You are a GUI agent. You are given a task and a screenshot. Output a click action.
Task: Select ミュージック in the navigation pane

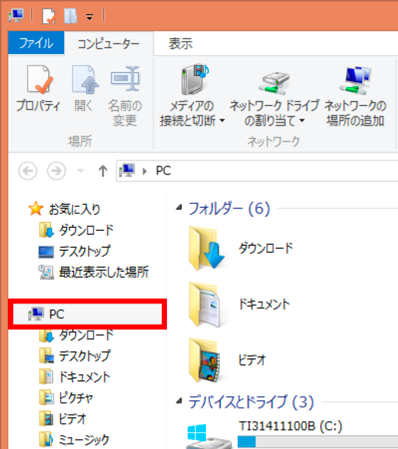[74, 440]
